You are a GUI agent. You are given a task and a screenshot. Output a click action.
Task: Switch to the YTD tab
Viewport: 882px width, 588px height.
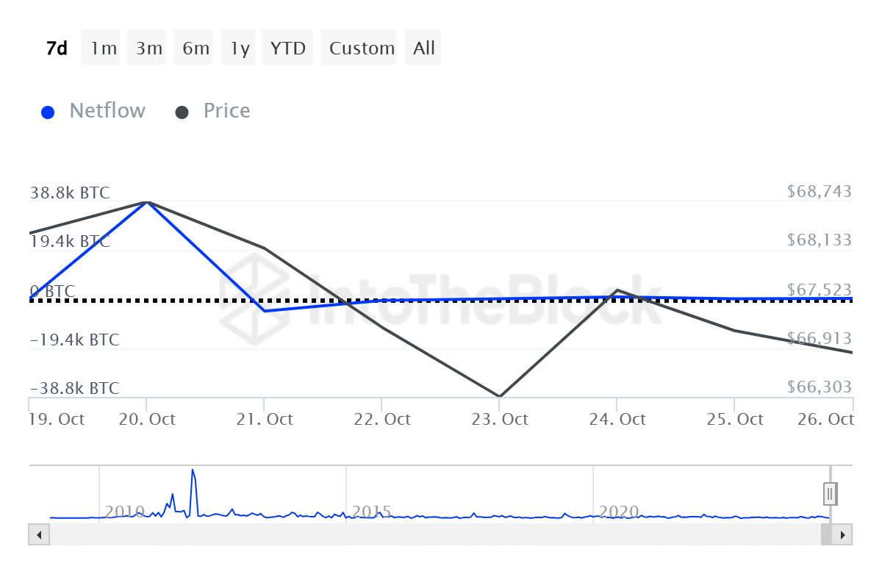[x=287, y=47]
